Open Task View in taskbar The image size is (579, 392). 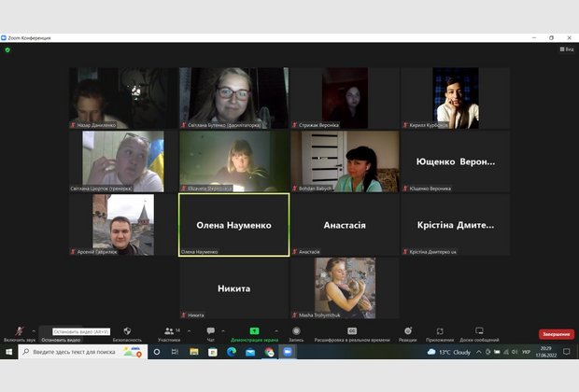click(x=175, y=352)
